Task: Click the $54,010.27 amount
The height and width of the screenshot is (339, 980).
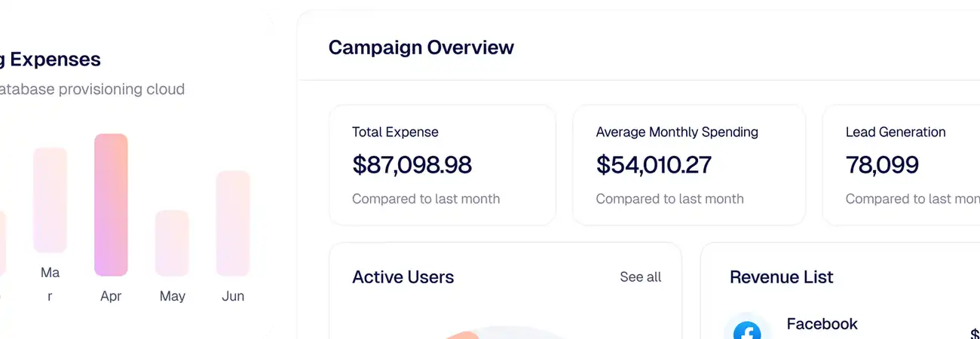Action: 654,164
